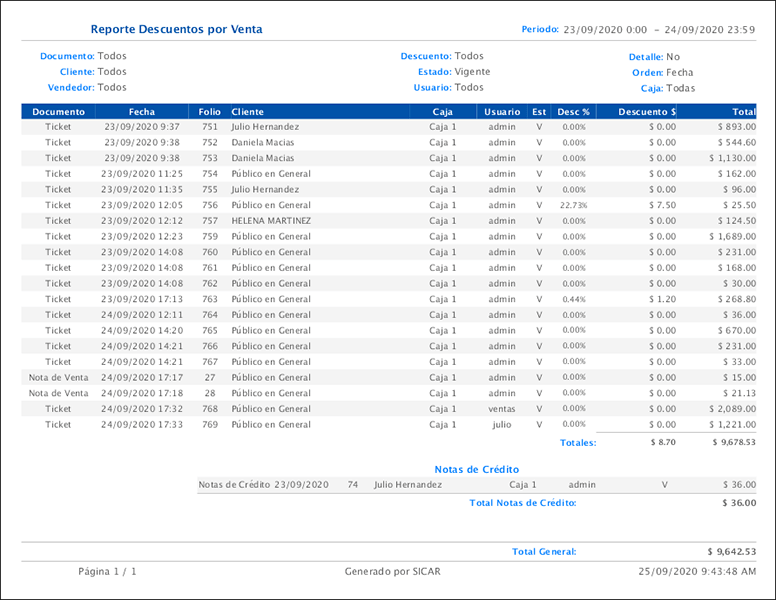Click the $ 2,089.00 total for folio 768

[732, 409]
